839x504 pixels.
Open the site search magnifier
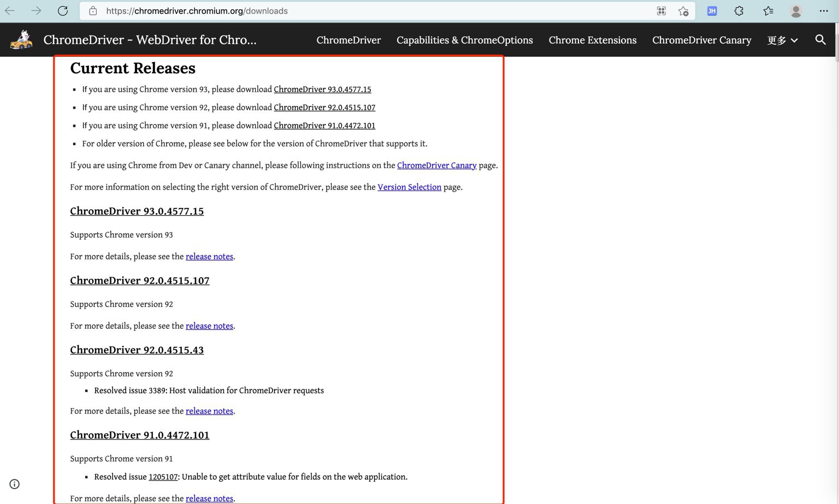820,40
